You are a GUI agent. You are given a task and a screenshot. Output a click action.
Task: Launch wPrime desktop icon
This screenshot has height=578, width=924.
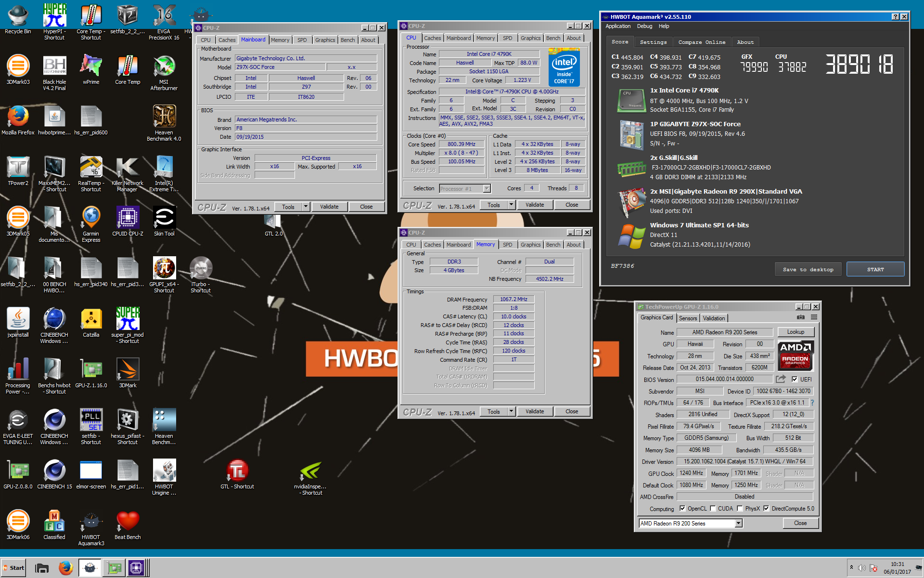point(91,70)
